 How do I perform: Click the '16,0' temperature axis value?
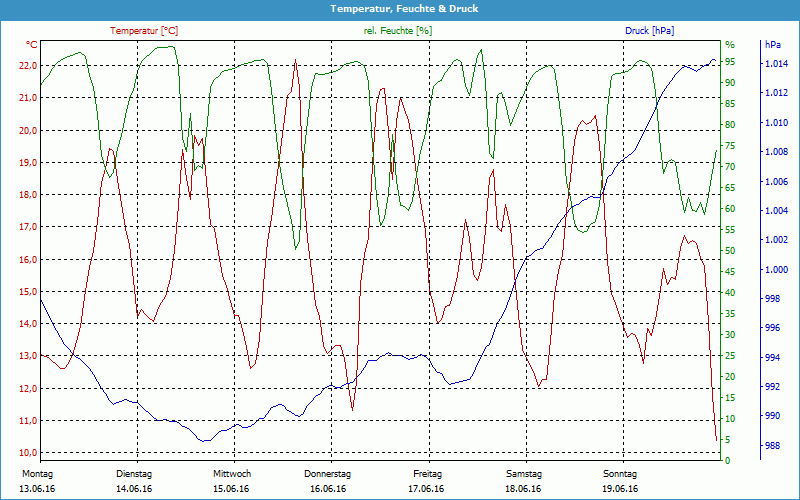click(x=28, y=259)
